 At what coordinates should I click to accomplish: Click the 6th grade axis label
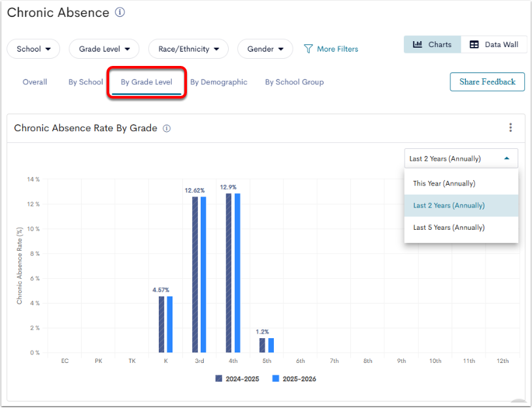point(300,361)
